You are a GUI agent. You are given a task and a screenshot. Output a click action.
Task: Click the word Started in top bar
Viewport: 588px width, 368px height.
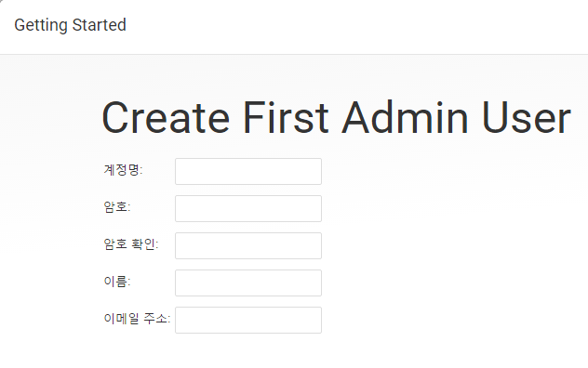99,25
